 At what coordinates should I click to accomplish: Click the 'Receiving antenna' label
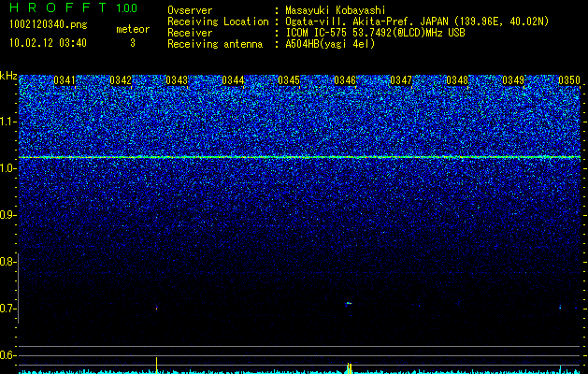[x=215, y=44]
